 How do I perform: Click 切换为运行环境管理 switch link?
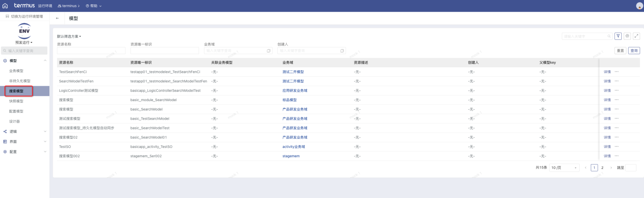(x=24, y=16)
